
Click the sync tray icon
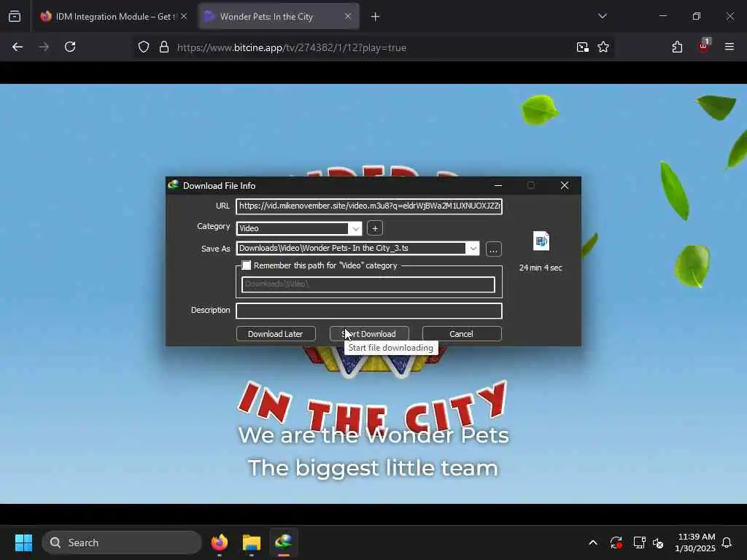pos(616,542)
